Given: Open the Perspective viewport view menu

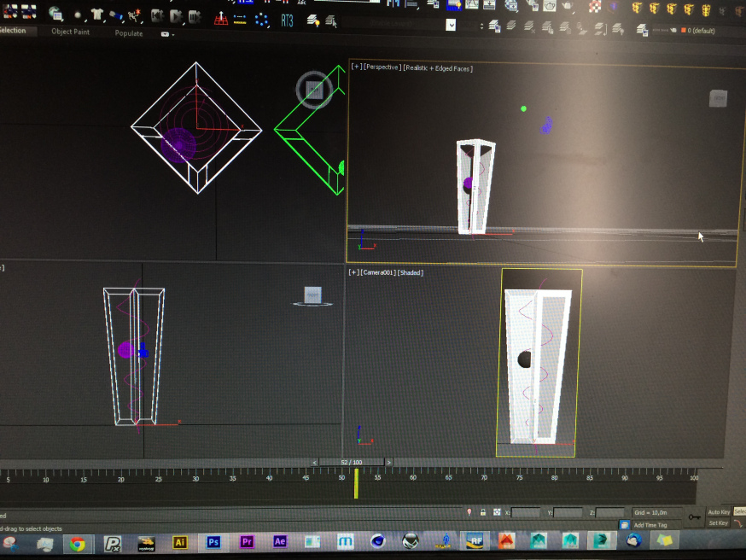Looking at the screenshot, I should click(x=382, y=67).
